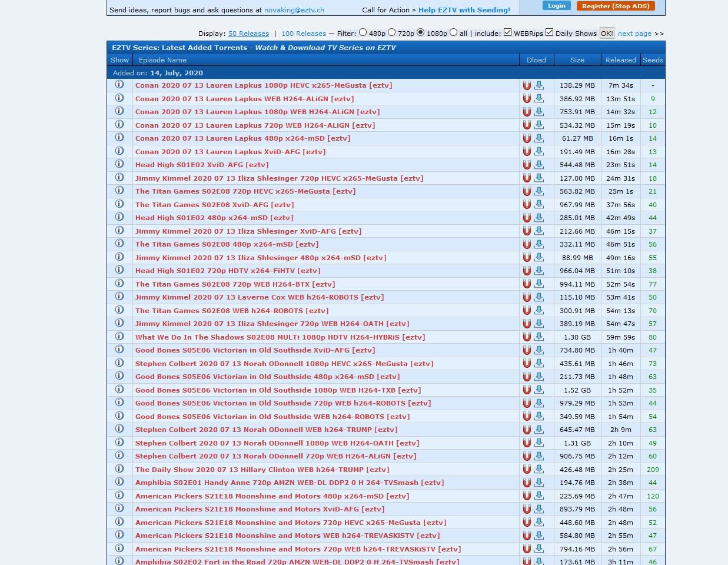728x565 pixels.
Task: Open info for The Titan Games S02E08 720p HEVC
Action: [x=119, y=191]
